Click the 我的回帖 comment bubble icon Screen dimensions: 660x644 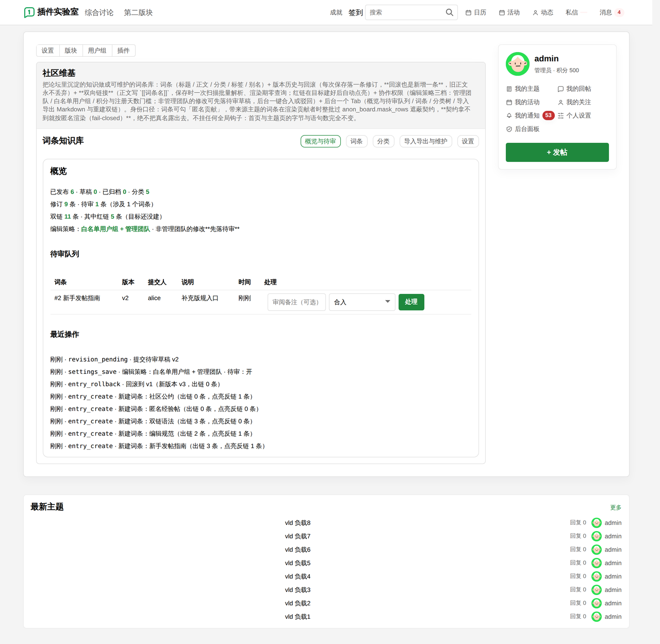560,89
